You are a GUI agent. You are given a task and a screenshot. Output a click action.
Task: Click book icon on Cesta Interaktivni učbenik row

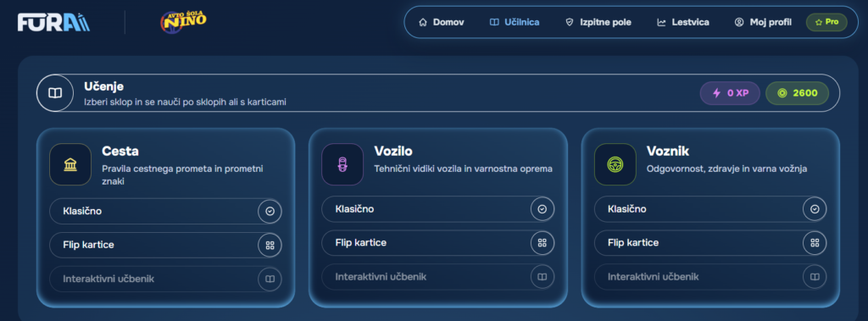pyautogui.click(x=270, y=279)
